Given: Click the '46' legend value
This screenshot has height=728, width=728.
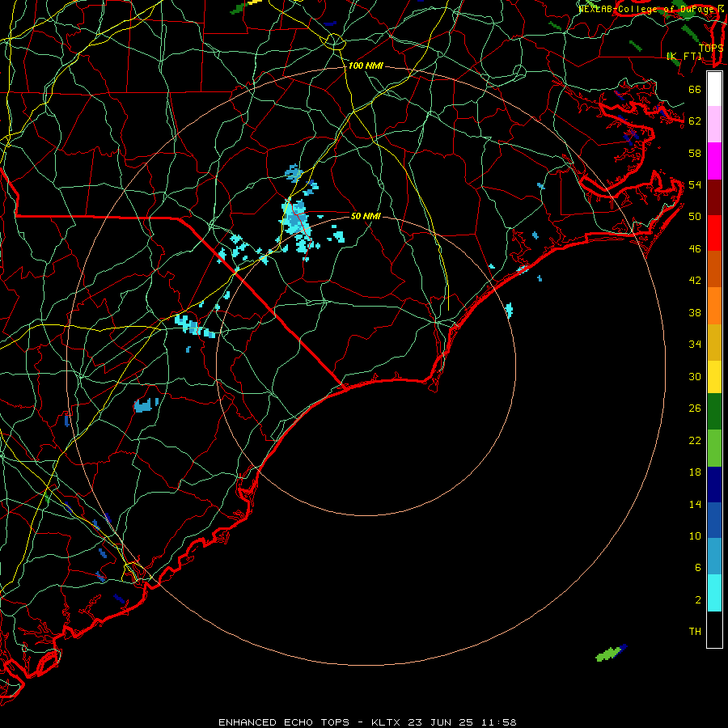Looking at the screenshot, I should click(695, 249).
